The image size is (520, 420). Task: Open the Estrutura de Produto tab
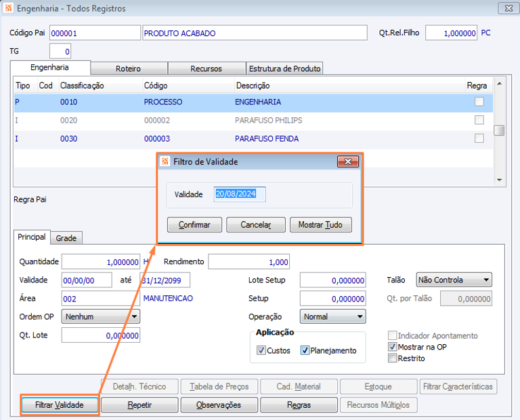pos(284,68)
